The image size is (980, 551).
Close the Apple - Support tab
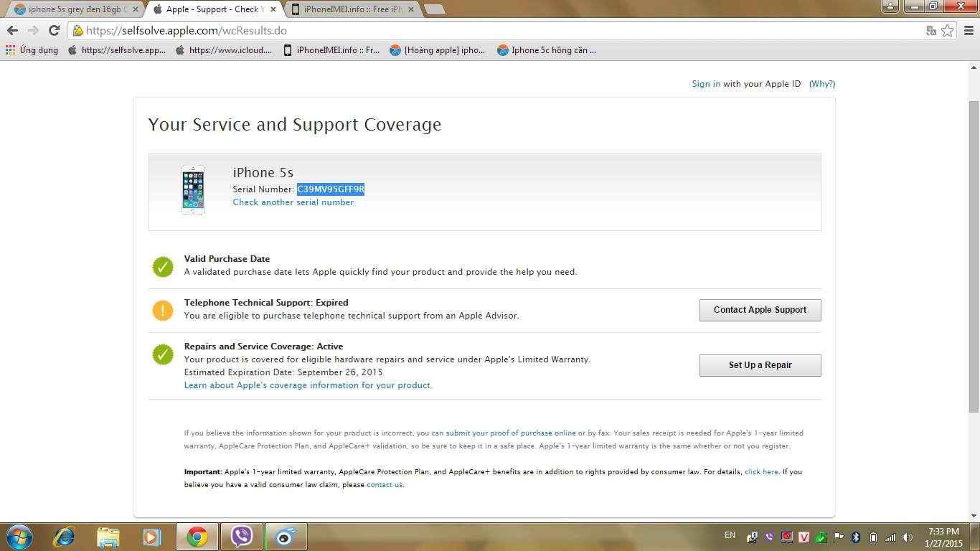(273, 9)
